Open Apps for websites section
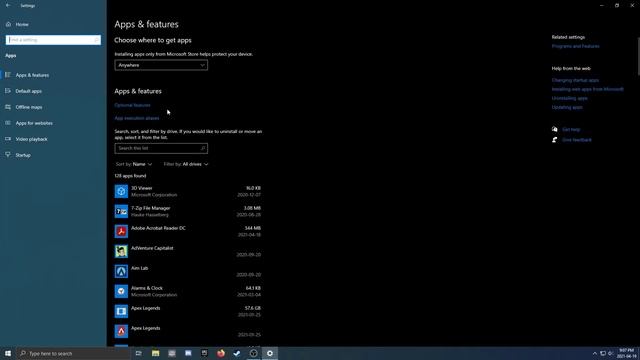The height and width of the screenshot is (360, 640). pos(34,123)
